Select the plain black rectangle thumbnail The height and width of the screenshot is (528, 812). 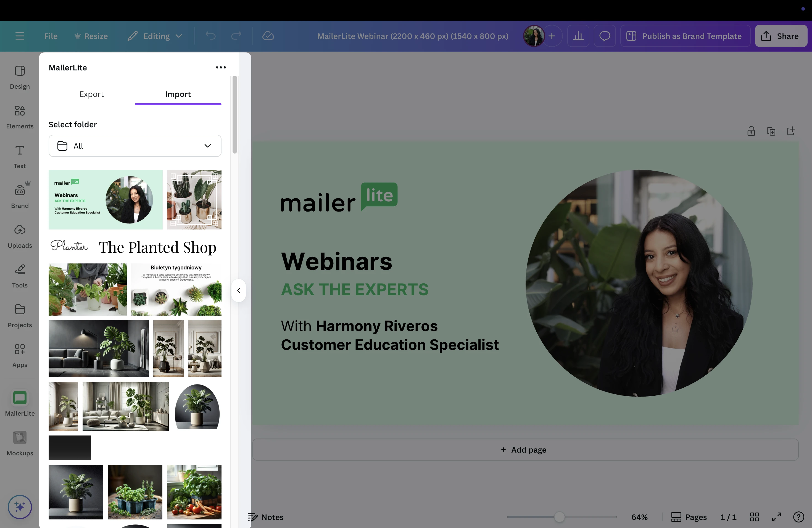[x=70, y=448]
